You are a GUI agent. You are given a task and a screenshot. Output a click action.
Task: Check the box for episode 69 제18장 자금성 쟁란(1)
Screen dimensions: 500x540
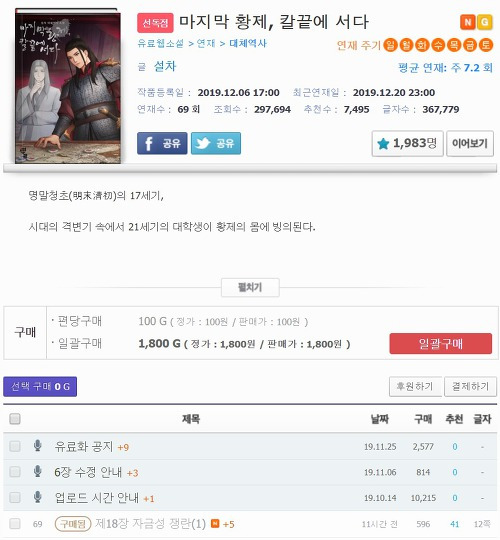(x=15, y=523)
